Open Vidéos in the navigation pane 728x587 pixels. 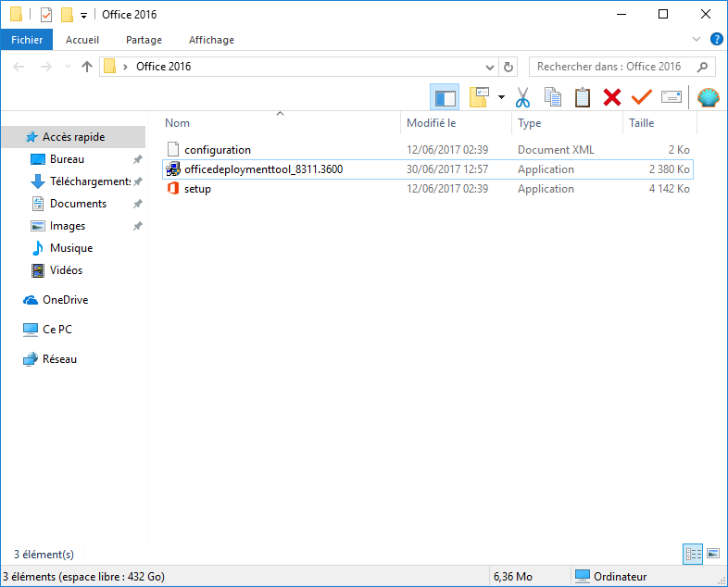point(66,270)
